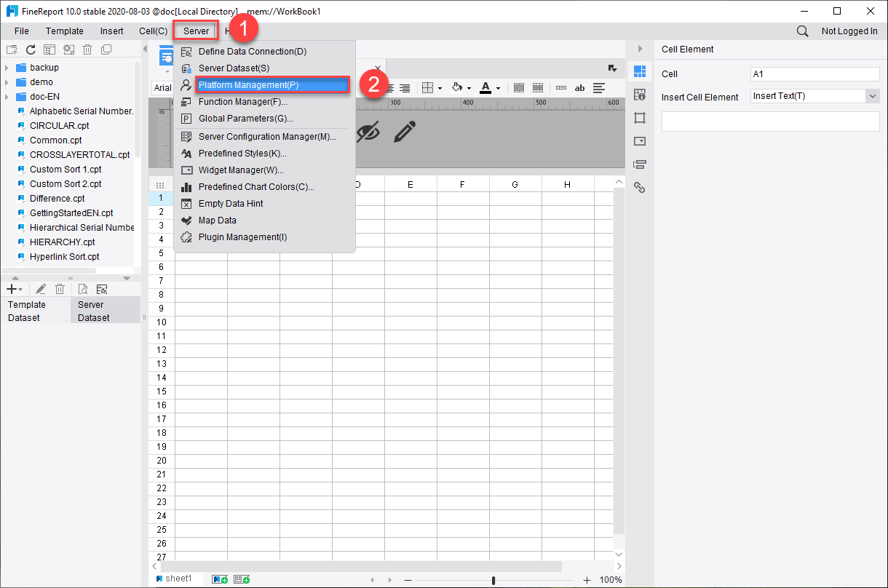The height and width of the screenshot is (588, 888).
Task: Create a new folder in the template tree
Action: tap(10, 48)
